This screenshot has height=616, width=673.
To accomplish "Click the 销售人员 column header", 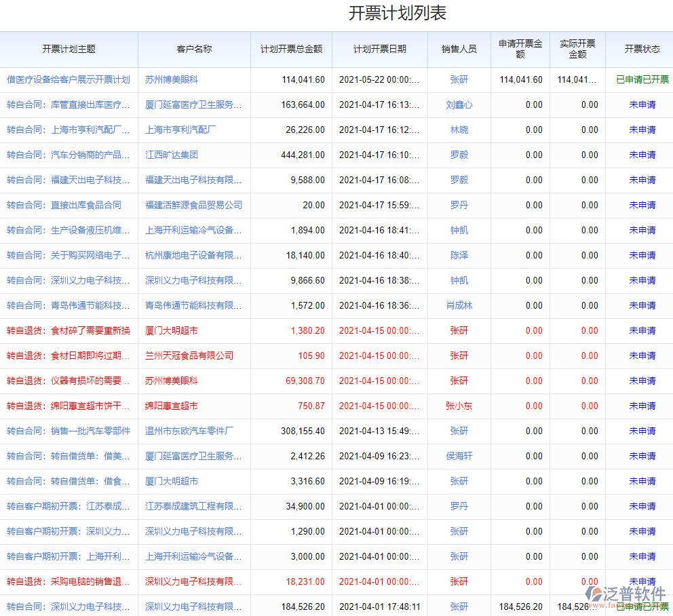I will click(459, 49).
